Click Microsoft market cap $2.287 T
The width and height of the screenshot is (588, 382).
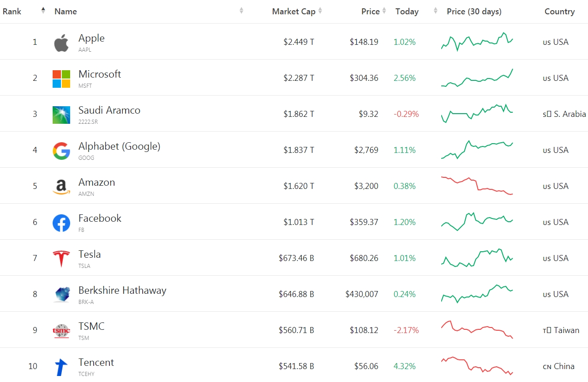299,78
